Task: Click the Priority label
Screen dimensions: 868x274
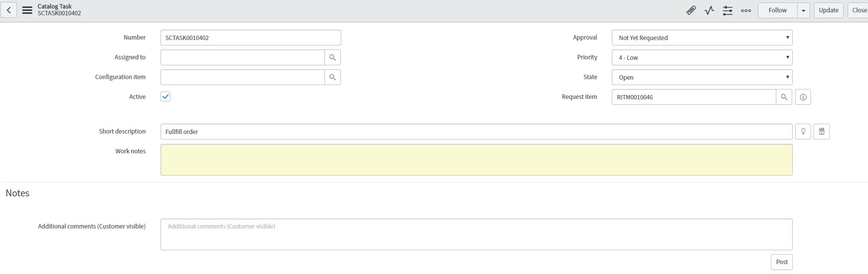Action: (587, 57)
